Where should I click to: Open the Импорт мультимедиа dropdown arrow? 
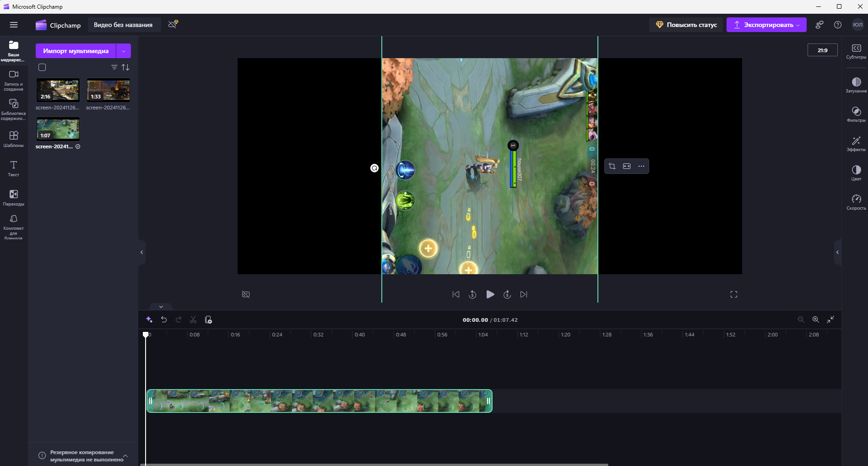pyautogui.click(x=123, y=51)
